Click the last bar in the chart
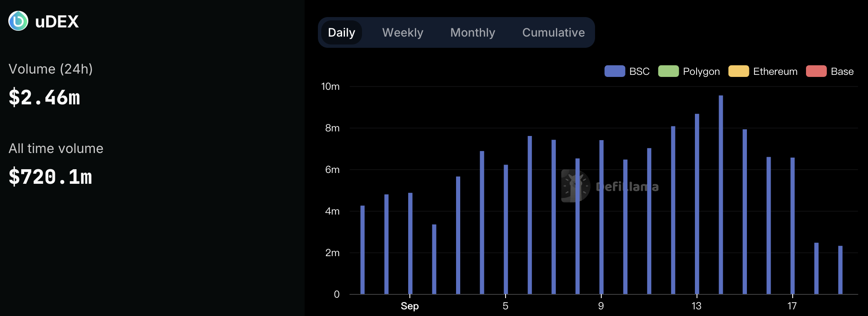868x316 pixels. [x=840, y=270]
